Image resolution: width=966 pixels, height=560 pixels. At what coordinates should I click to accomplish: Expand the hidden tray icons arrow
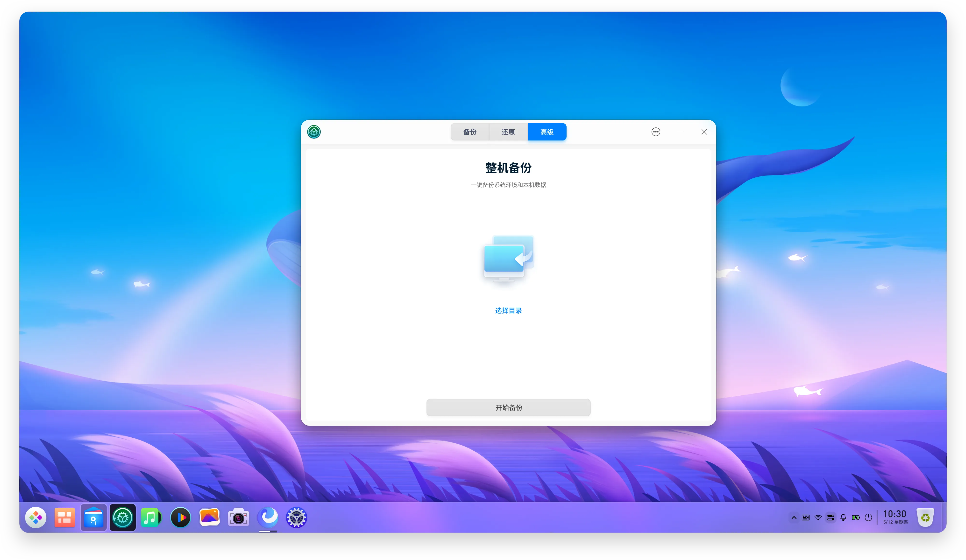pyautogui.click(x=794, y=518)
